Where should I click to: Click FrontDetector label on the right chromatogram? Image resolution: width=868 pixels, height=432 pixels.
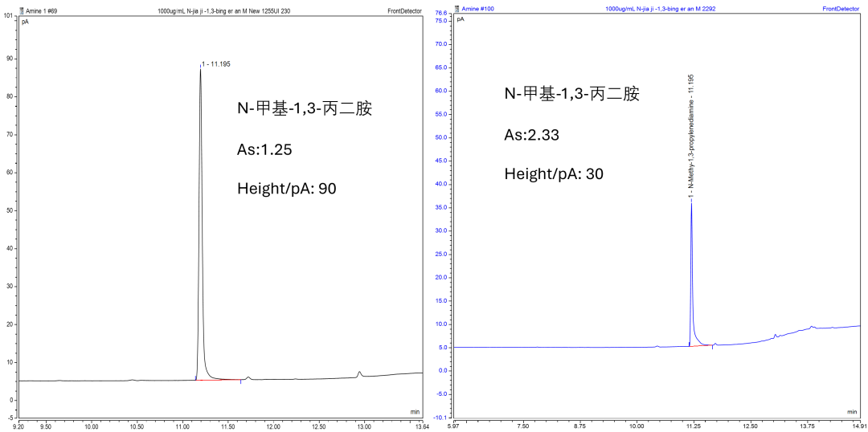click(841, 8)
